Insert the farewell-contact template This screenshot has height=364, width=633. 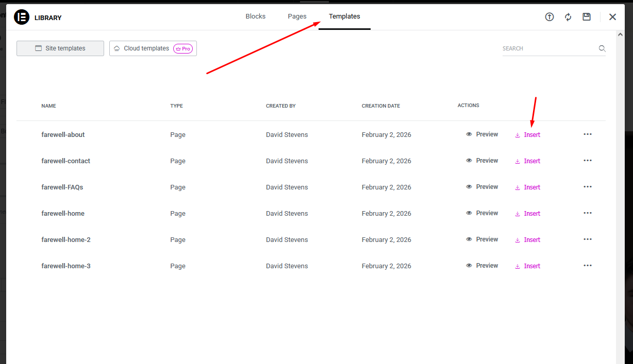(528, 161)
